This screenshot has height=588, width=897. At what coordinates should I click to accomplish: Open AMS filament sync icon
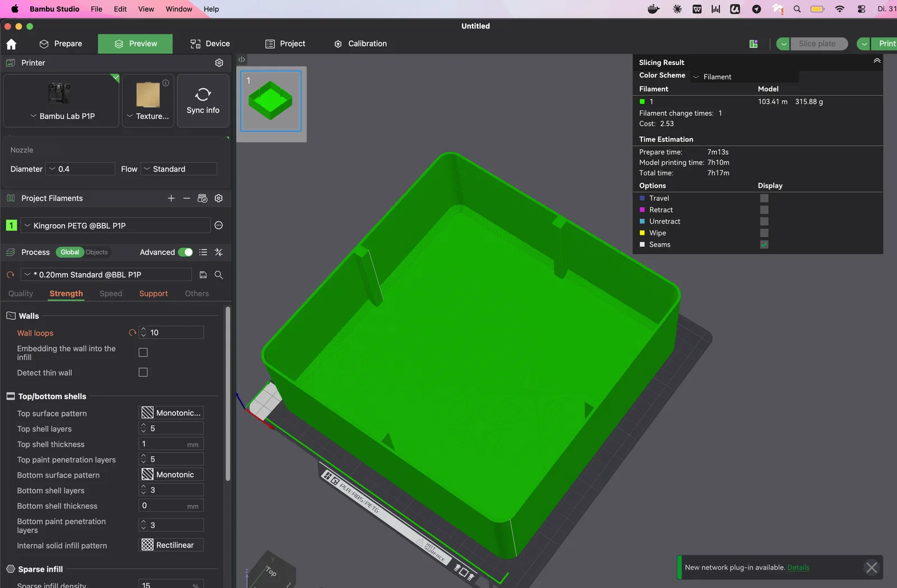(x=202, y=198)
